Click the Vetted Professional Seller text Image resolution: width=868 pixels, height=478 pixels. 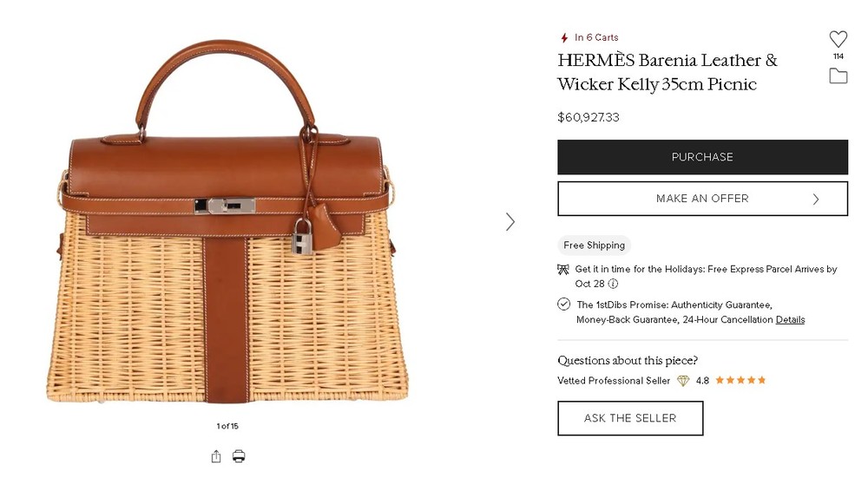pos(614,381)
